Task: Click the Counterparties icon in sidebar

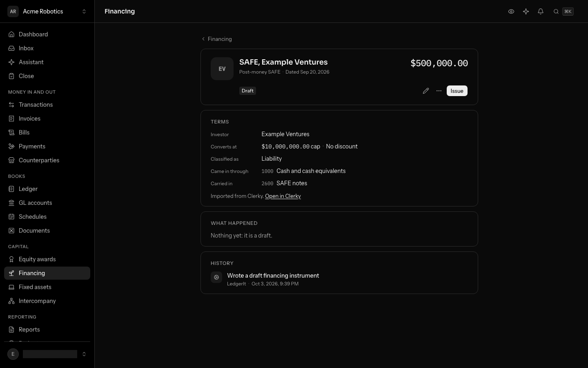Action: [x=11, y=160]
